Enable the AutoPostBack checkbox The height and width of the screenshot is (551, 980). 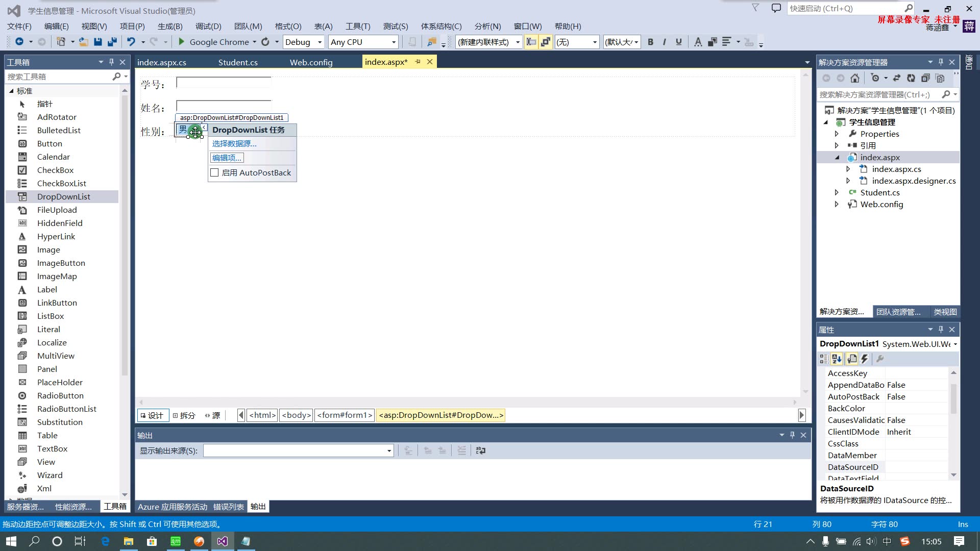[215, 172]
